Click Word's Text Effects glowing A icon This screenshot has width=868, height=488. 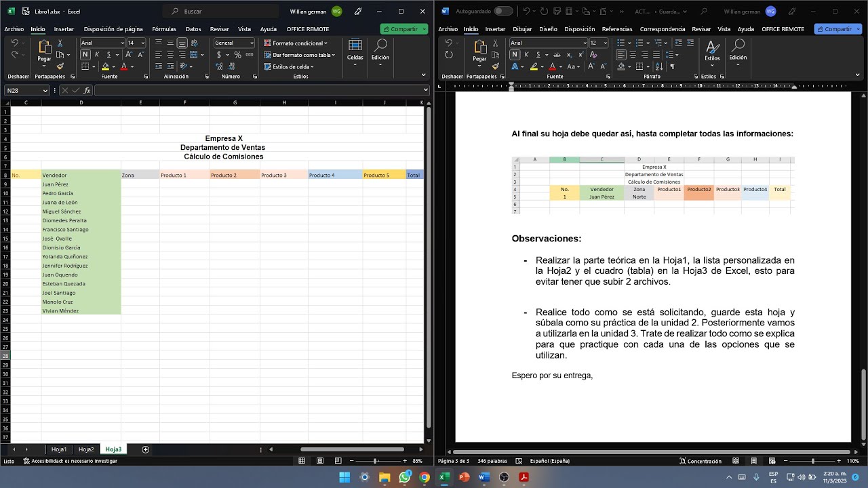515,66
